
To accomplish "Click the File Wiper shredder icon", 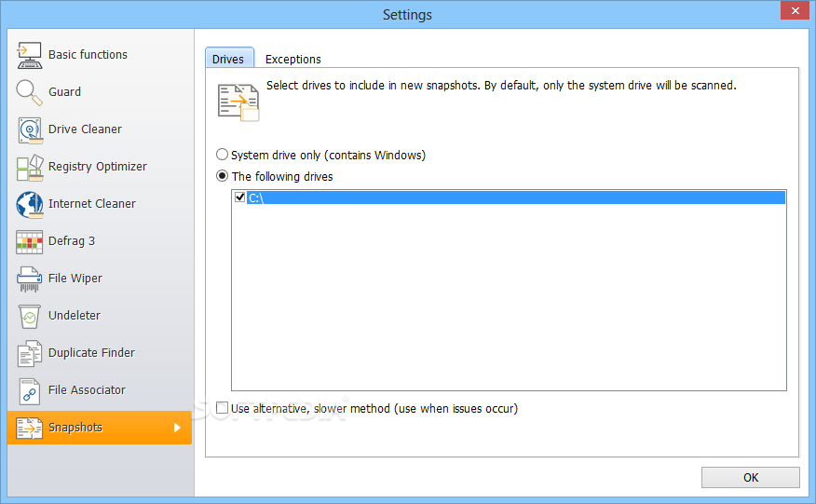I will [x=29, y=279].
